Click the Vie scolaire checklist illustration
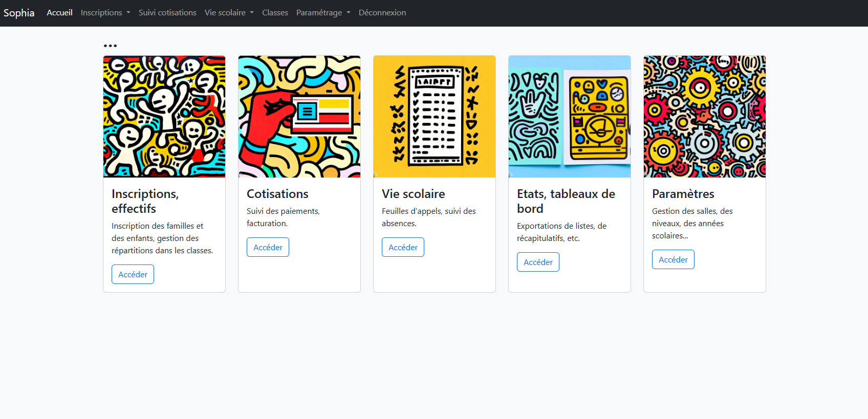This screenshot has width=868, height=419. (x=434, y=117)
